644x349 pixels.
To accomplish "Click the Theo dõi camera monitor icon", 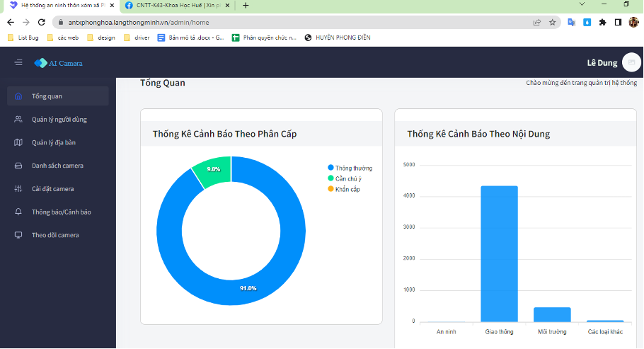I will pos(18,235).
